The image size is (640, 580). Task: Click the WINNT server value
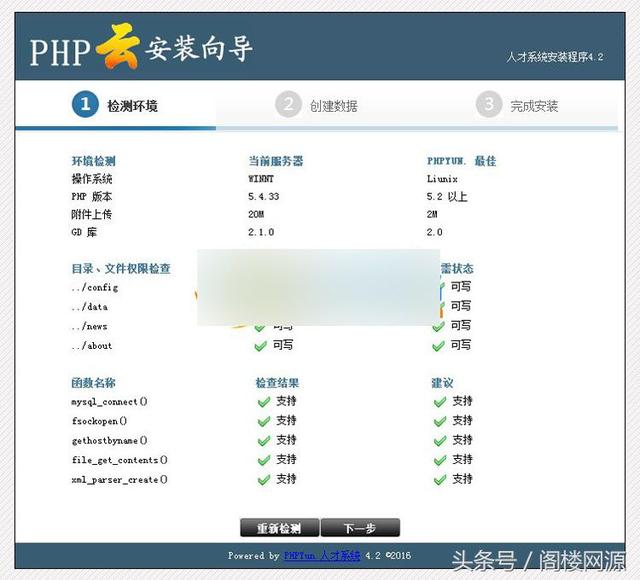click(x=261, y=179)
